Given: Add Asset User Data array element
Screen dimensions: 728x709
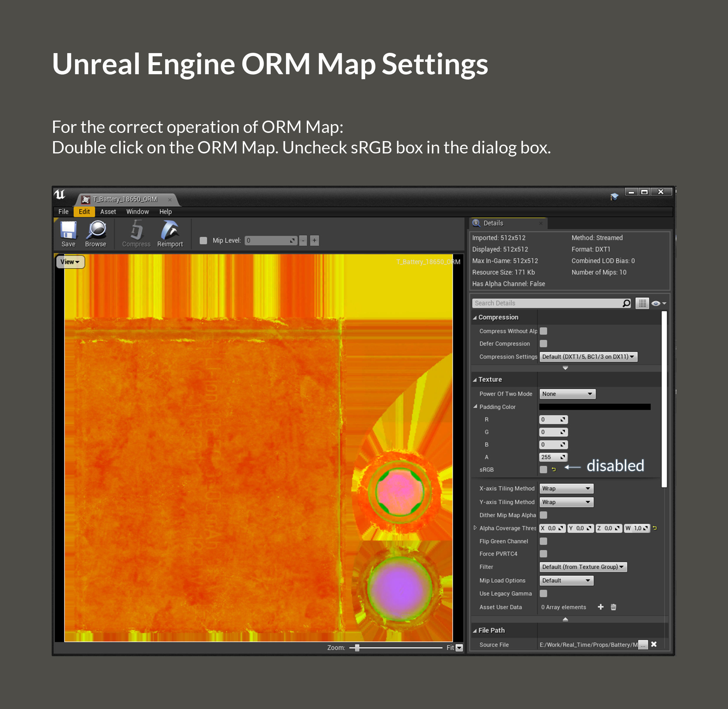Looking at the screenshot, I should tap(601, 607).
